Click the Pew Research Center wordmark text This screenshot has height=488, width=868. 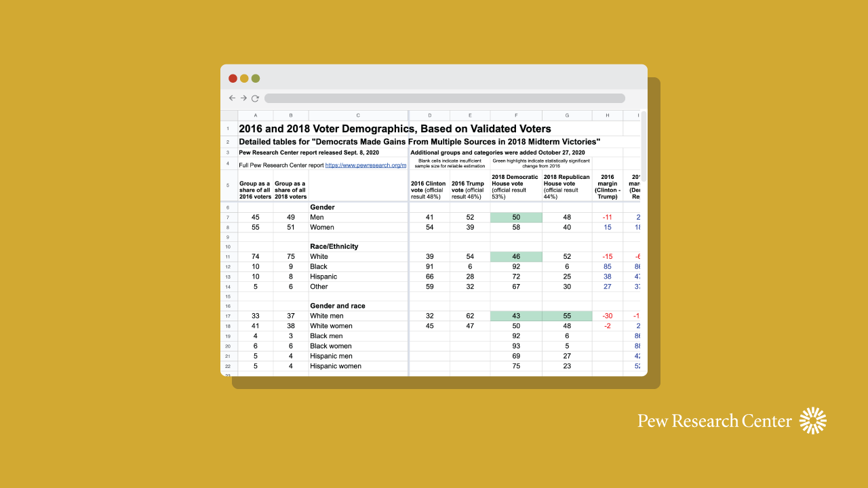coord(714,421)
